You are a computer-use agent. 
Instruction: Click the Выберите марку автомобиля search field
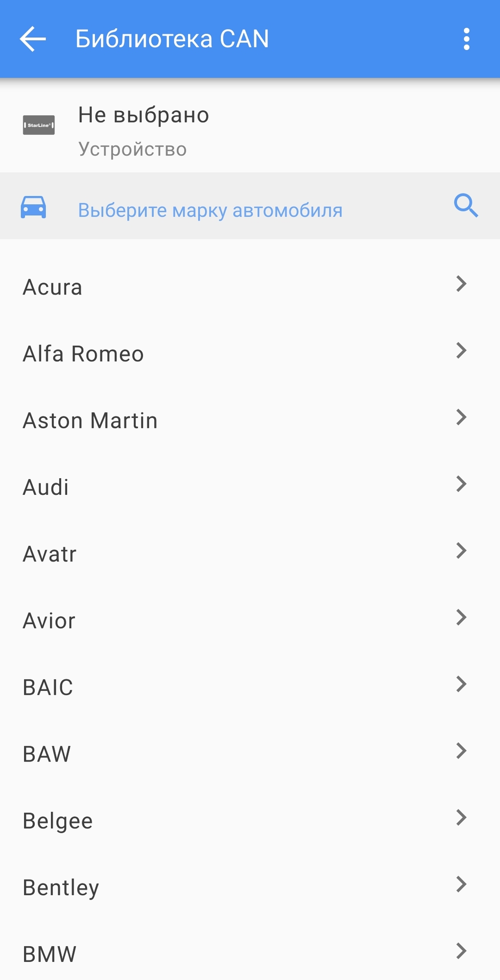[x=211, y=210]
